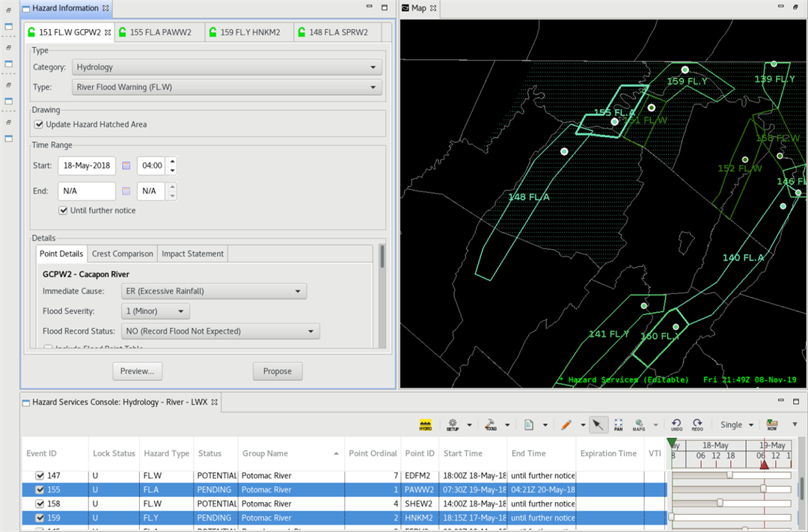Open the console view menu arrow
This screenshot has height=532, width=808.
coord(795,424)
